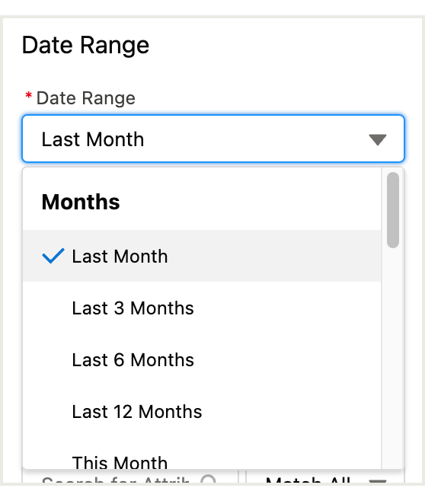Screen dimensions: 425x504
Task: Select Last Month option in list
Action: [202, 256]
